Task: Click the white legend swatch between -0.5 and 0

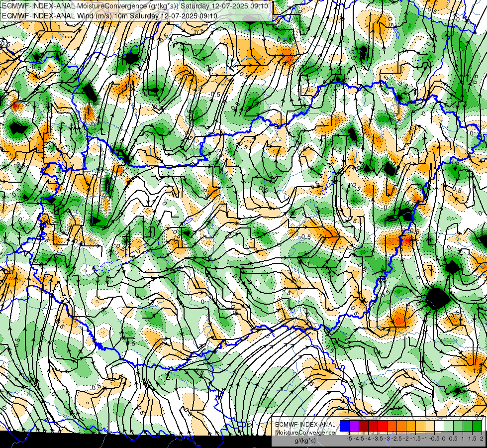Action: [x=439, y=426]
